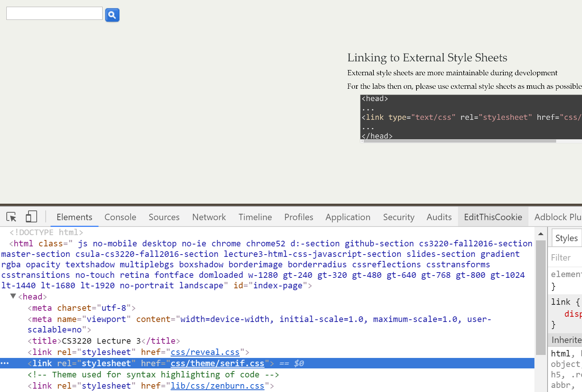This screenshot has height=392, width=582.
Task: Open the Sources tab
Action: 164,217
